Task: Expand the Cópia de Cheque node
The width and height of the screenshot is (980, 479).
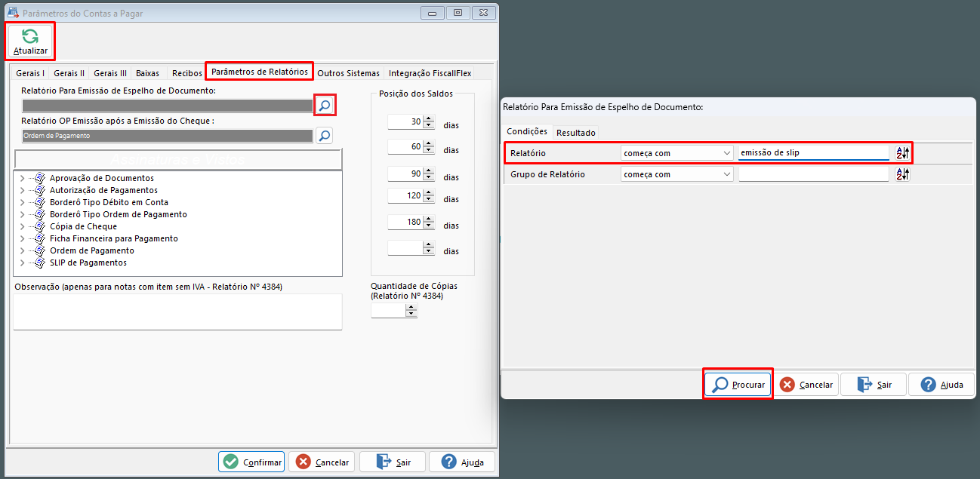Action: tap(22, 226)
